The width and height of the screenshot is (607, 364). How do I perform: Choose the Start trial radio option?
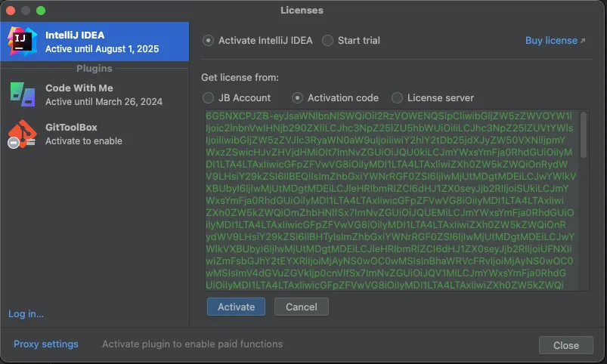[x=328, y=41]
